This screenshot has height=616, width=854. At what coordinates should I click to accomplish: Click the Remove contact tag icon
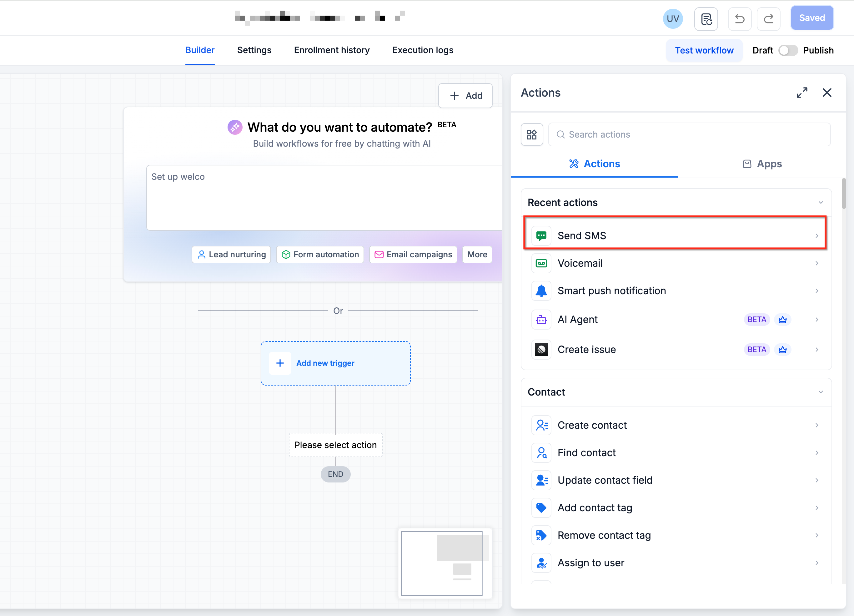pos(541,535)
